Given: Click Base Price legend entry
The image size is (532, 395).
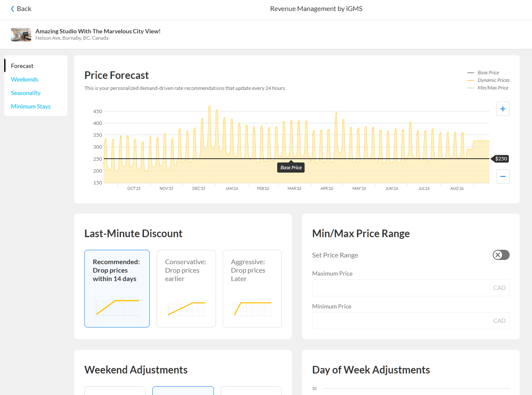Looking at the screenshot, I should point(488,73).
